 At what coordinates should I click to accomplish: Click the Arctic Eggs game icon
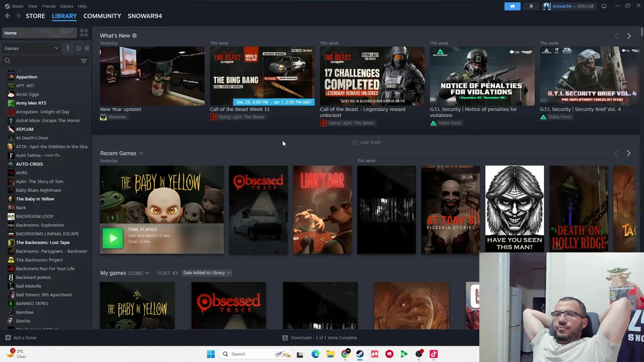coord(11,95)
